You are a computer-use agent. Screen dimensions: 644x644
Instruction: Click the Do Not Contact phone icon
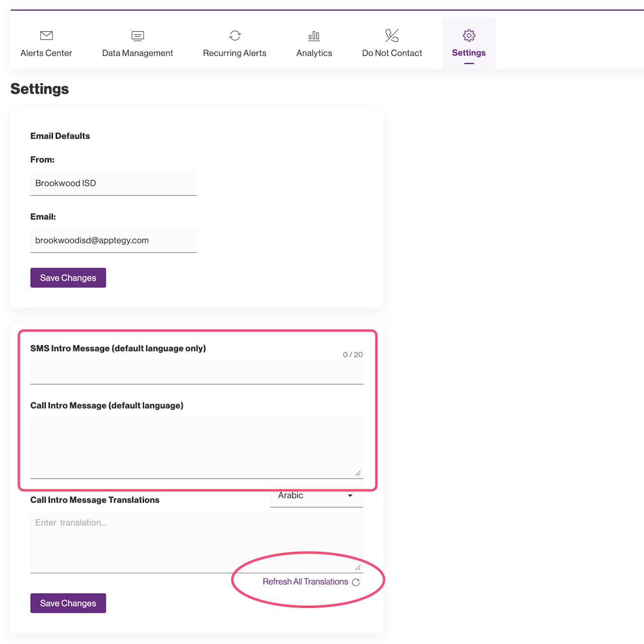point(392,35)
